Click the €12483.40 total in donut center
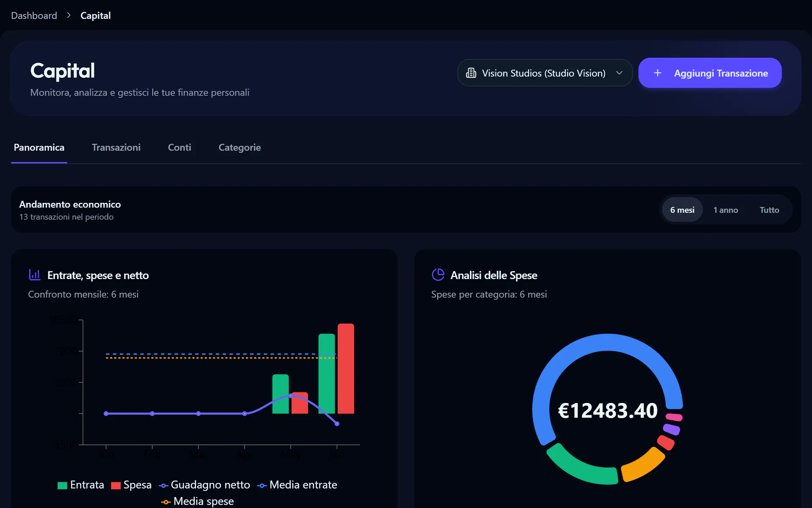This screenshot has width=812, height=508. [x=608, y=410]
